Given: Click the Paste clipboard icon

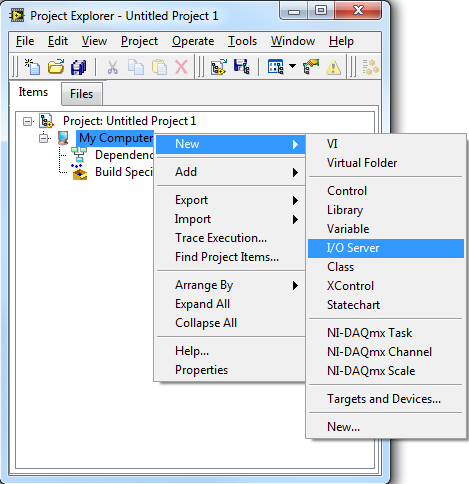Looking at the screenshot, I should (x=159, y=67).
